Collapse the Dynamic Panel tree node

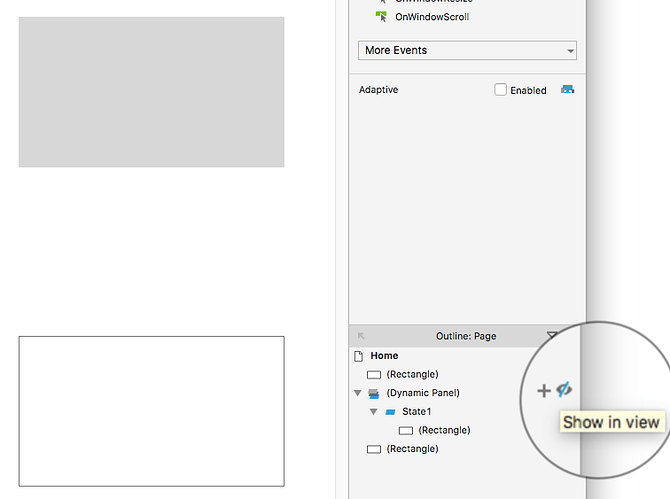(x=359, y=393)
